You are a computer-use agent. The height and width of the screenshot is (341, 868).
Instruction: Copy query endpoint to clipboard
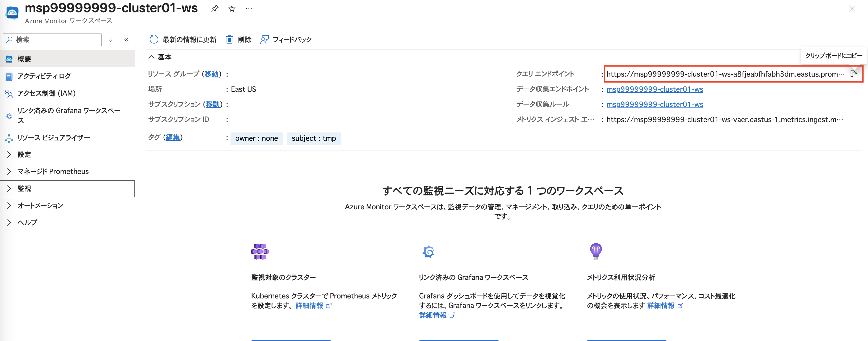point(853,74)
